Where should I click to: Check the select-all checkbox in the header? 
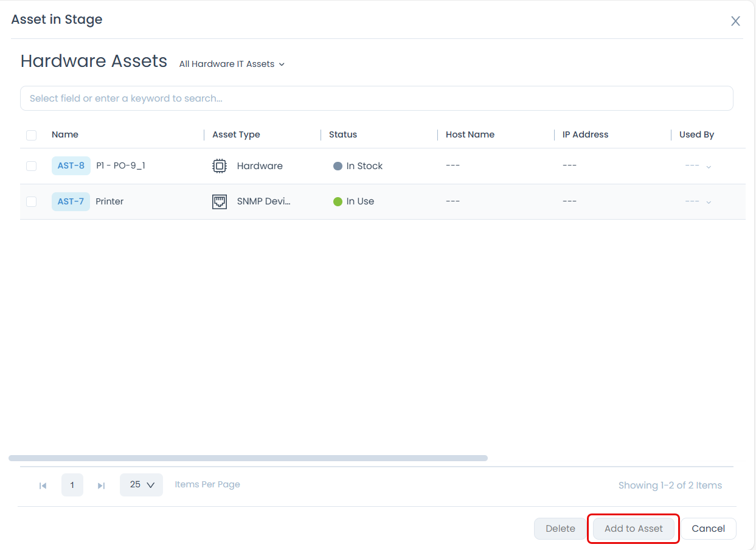[31, 135]
